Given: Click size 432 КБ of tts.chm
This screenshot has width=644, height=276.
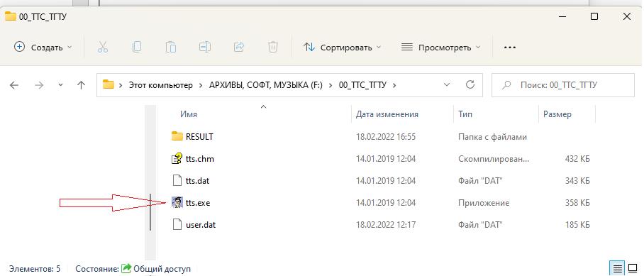Looking at the screenshot, I should 577,158.
